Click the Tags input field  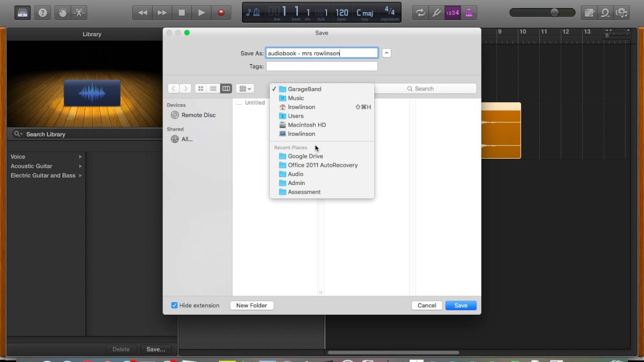click(x=321, y=66)
